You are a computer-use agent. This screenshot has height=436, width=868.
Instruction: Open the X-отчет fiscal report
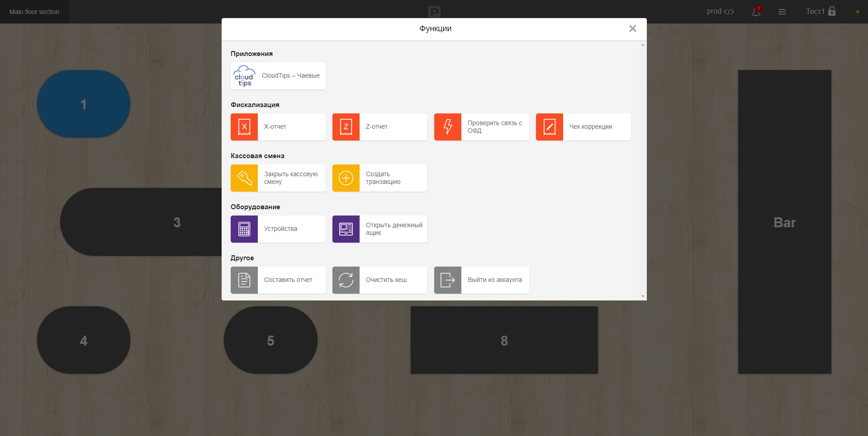pos(278,127)
